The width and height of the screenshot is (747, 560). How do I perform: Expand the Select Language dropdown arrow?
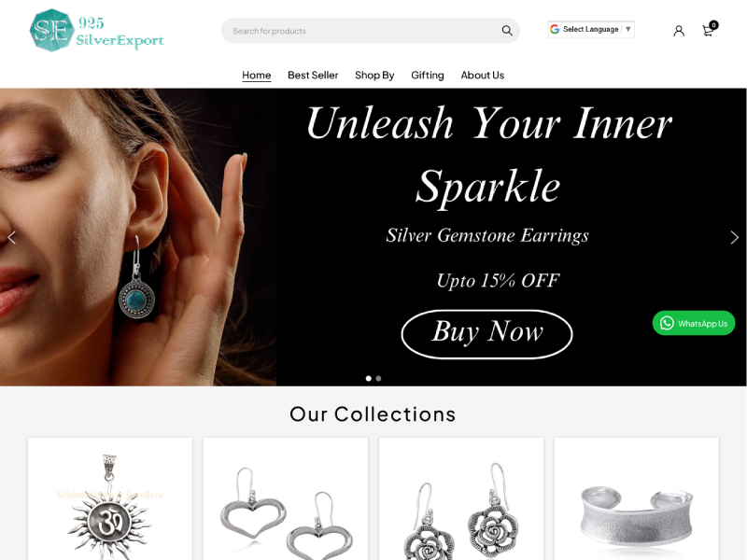[627, 29]
